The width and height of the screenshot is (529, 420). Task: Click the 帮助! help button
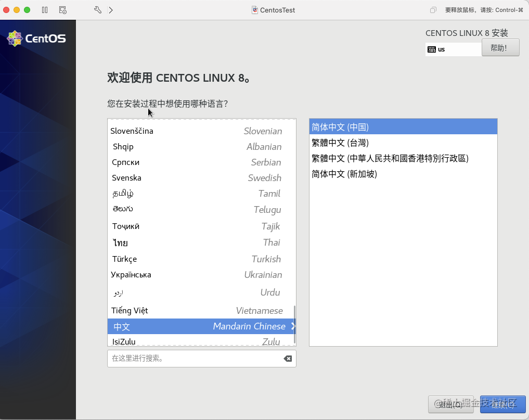pyautogui.click(x=500, y=47)
